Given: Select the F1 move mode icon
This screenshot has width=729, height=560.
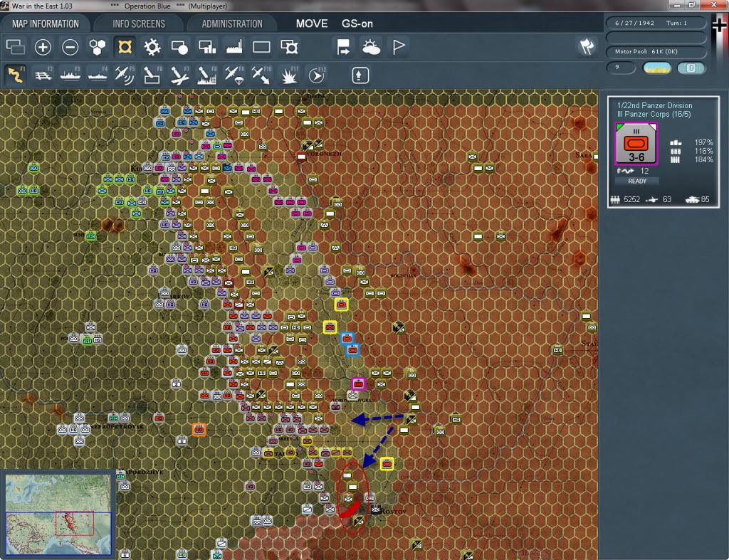Looking at the screenshot, I should pos(16,75).
